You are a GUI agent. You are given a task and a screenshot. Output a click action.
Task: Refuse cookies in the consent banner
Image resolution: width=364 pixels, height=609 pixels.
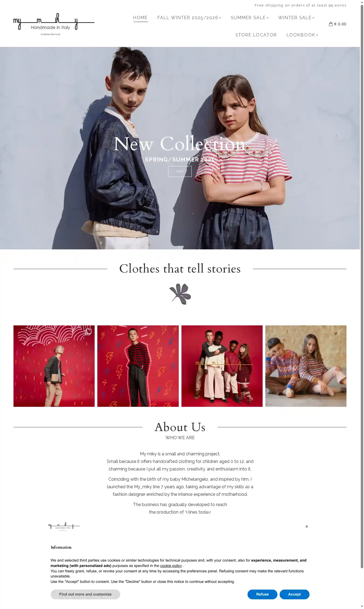[262, 594]
